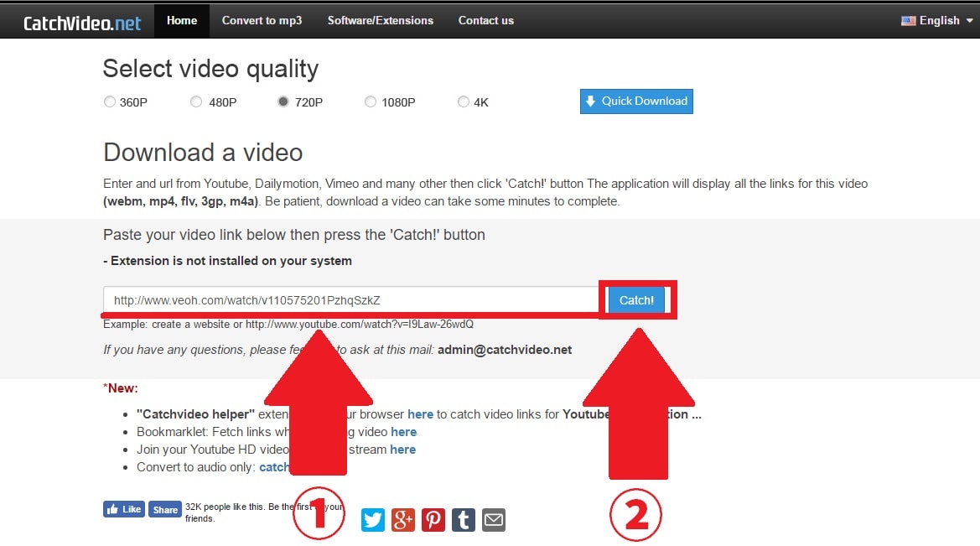Open Contact us page

click(485, 21)
